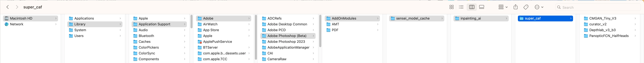Select the inpainting_ai folder

pos(481,18)
